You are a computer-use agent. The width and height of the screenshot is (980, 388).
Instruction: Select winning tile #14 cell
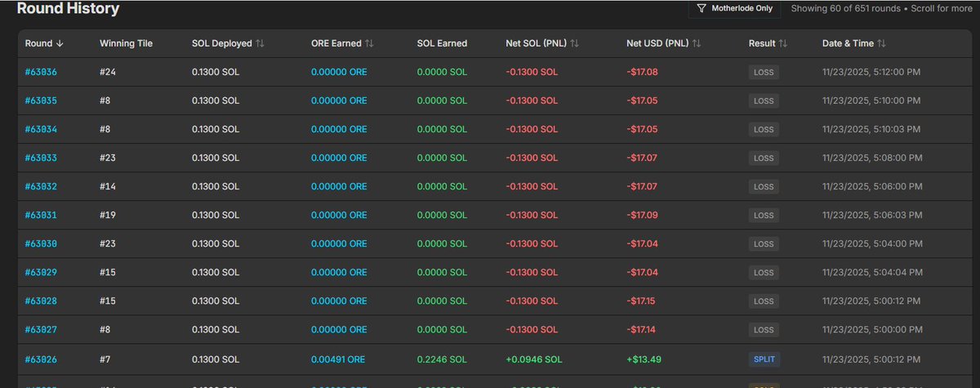109,186
